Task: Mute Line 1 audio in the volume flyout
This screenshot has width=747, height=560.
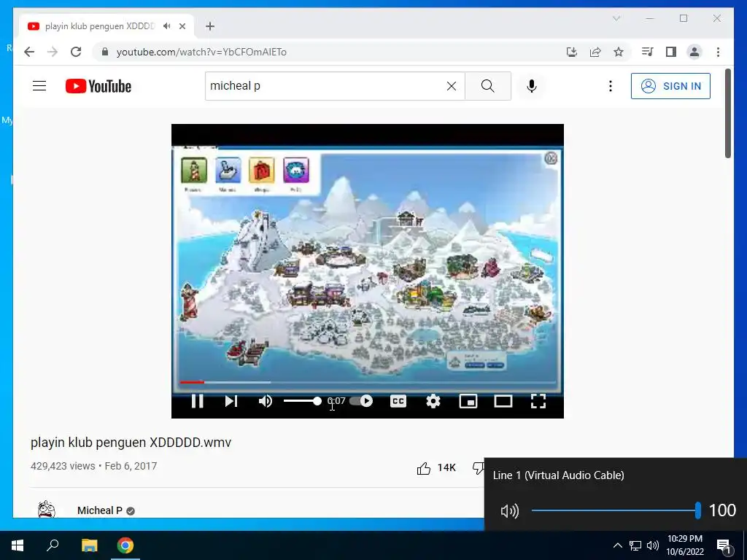Action: click(509, 511)
